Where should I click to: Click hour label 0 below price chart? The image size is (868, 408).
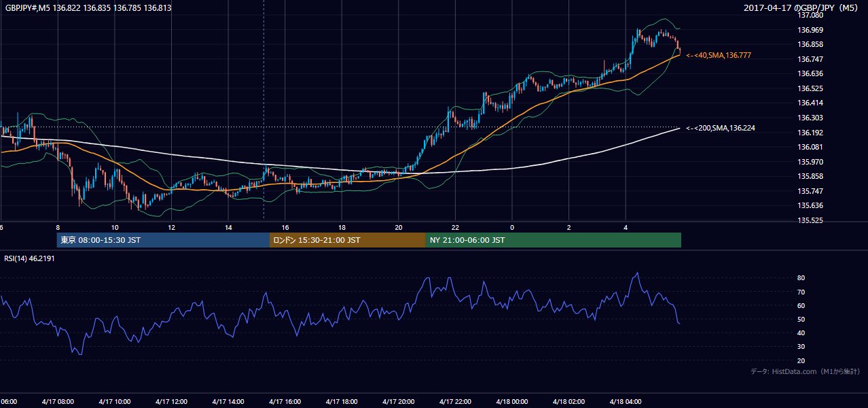(512, 227)
